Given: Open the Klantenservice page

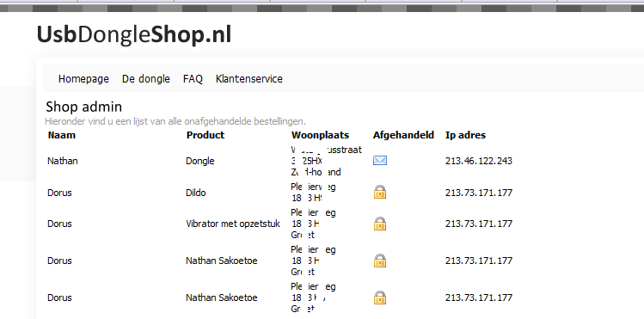Looking at the screenshot, I should click(x=248, y=79).
